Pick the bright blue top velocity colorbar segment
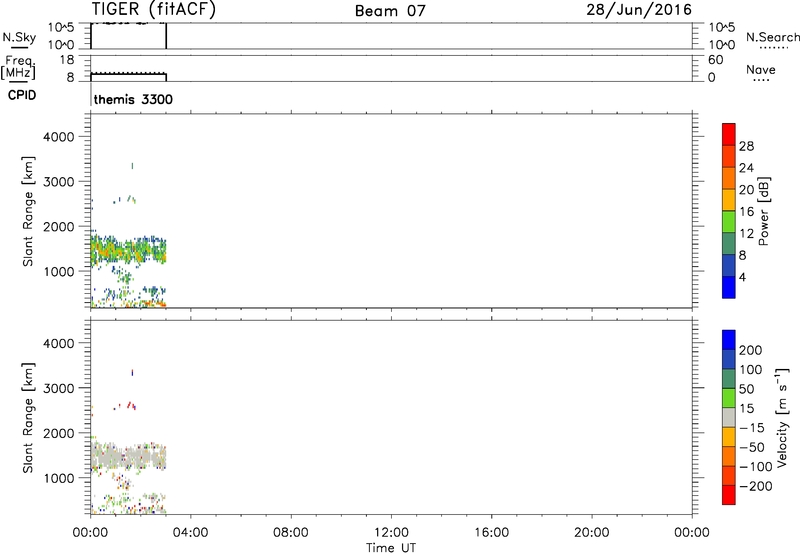This screenshot has height=554, width=800. [x=729, y=340]
